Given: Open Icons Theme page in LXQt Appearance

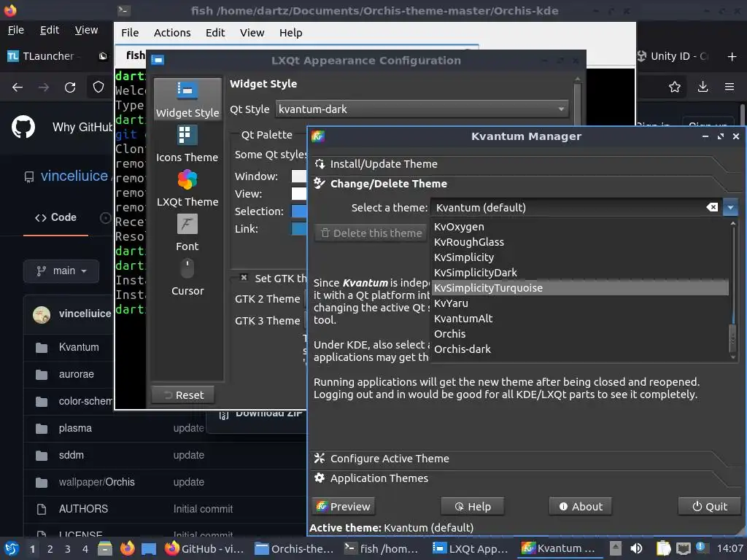Looking at the screenshot, I should coord(187,144).
